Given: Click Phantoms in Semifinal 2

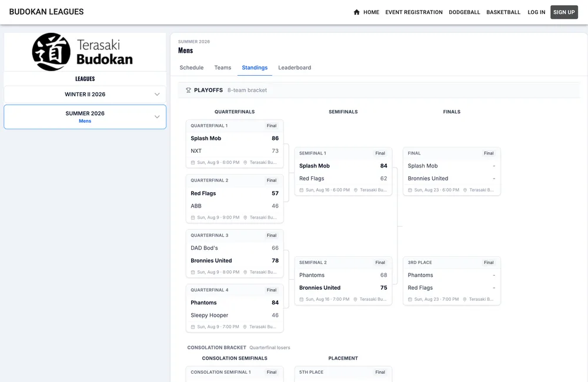Looking at the screenshot, I should [x=312, y=276].
